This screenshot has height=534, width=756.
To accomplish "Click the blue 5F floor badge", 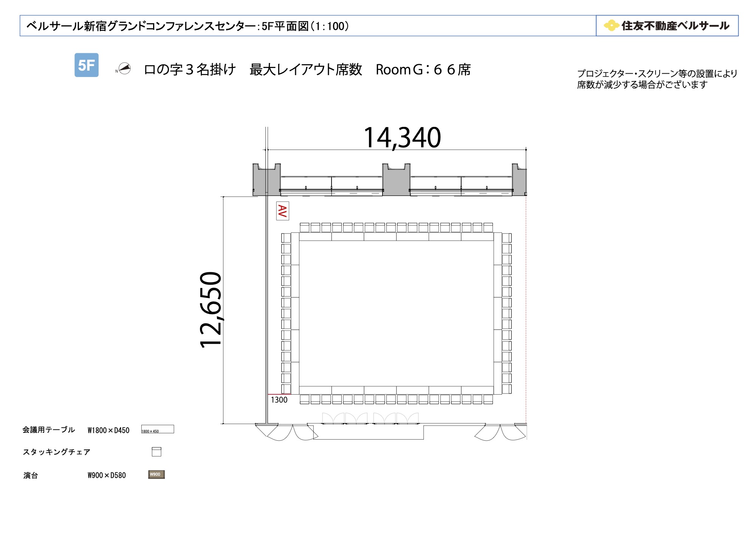I will [87, 65].
